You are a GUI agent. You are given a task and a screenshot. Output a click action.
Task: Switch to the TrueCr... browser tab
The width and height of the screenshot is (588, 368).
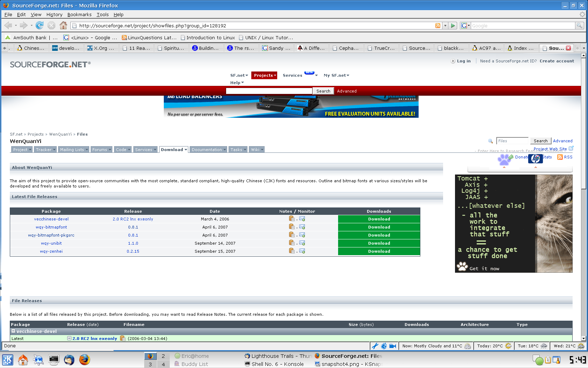click(381, 48)
